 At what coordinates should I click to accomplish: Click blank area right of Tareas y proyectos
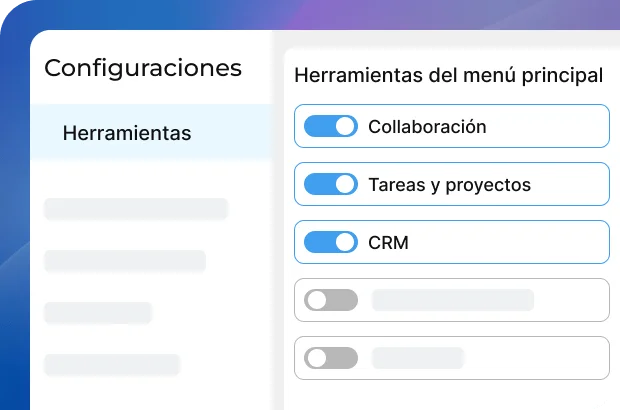coord(570,185)
